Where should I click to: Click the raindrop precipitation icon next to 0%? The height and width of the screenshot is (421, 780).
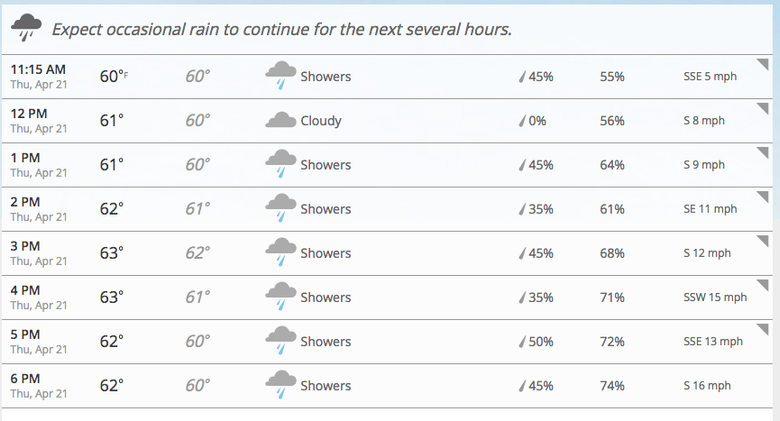click(x=522, y=120)
